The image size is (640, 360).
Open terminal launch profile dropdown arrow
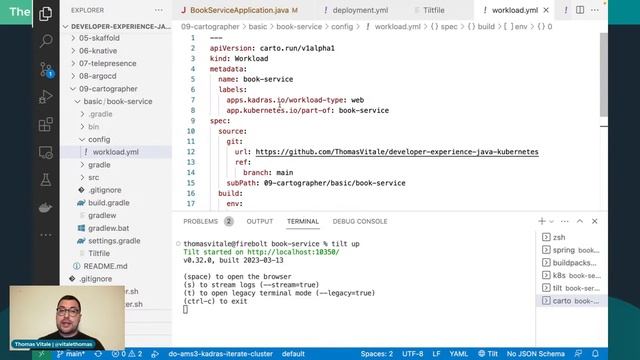551,222
